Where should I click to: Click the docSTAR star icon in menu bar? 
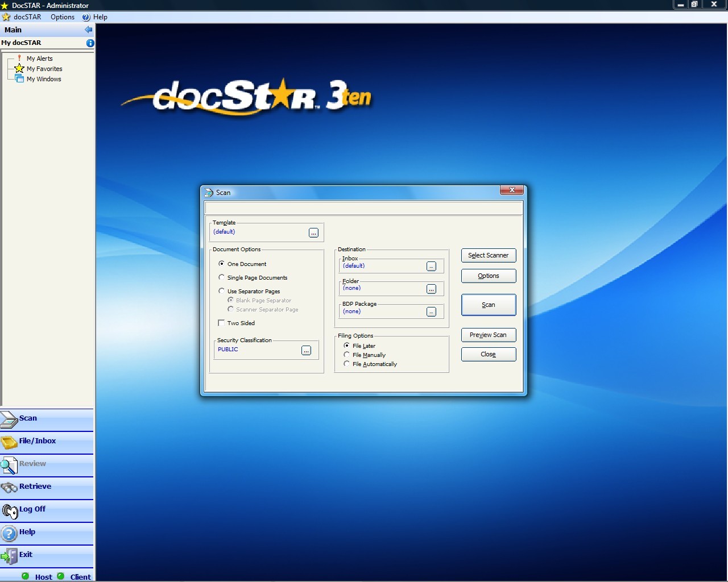coord(6,17)
